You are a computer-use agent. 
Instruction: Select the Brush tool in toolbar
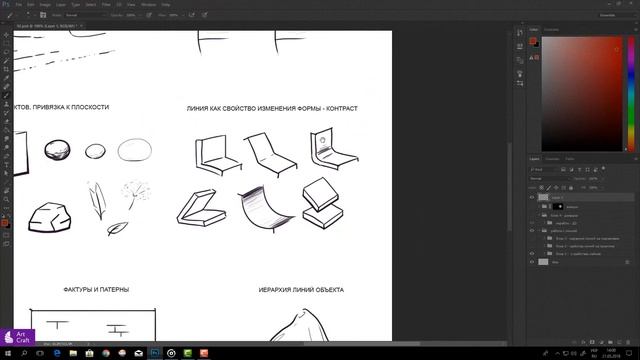(x=6, y=96)
